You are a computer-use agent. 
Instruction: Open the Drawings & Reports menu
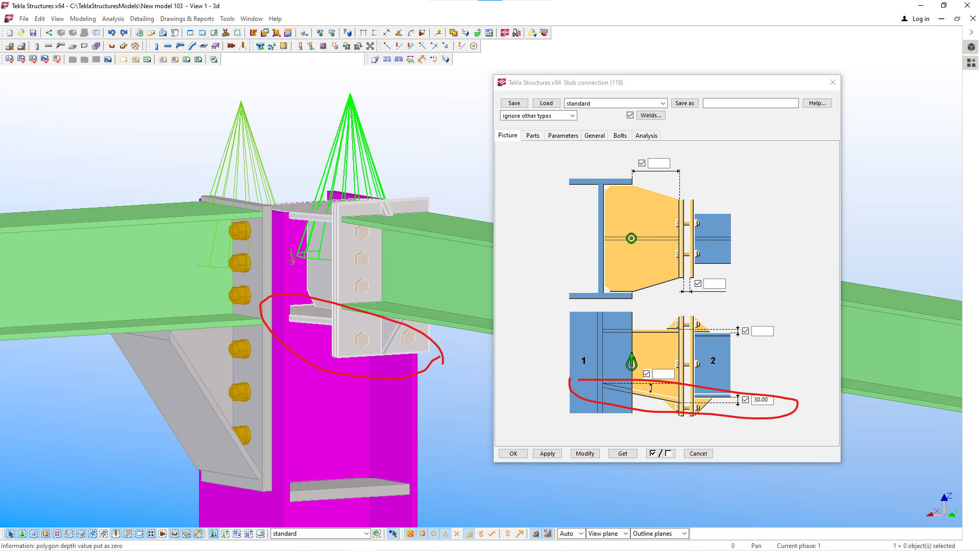tap(187, 19)
